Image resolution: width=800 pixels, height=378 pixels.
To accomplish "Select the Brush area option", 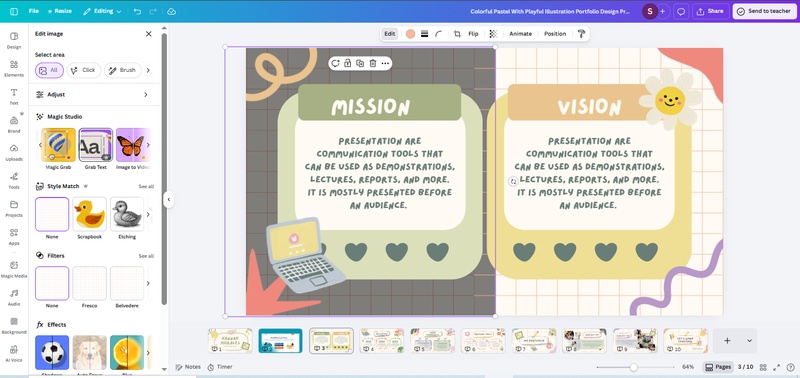I will (123, 70).
